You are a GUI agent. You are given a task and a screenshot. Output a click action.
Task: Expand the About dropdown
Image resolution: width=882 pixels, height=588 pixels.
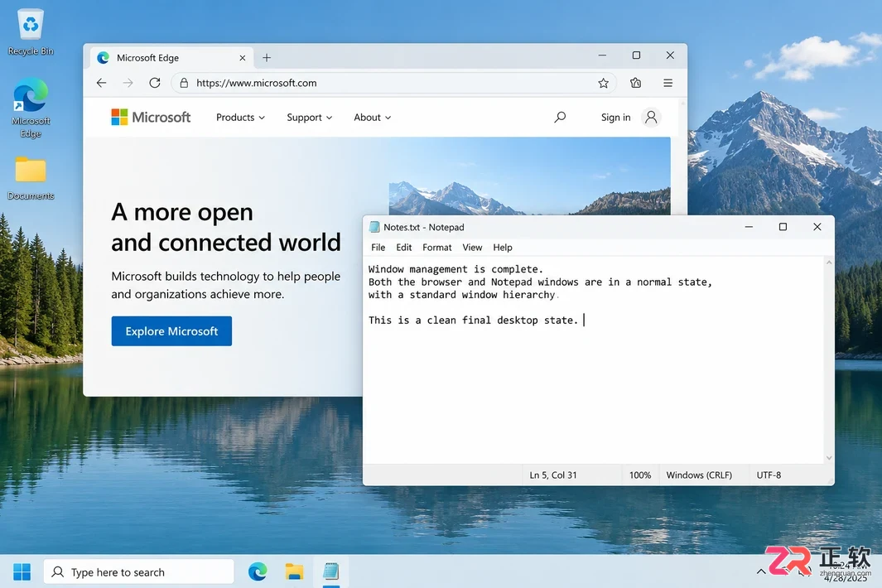click(373, 117)
